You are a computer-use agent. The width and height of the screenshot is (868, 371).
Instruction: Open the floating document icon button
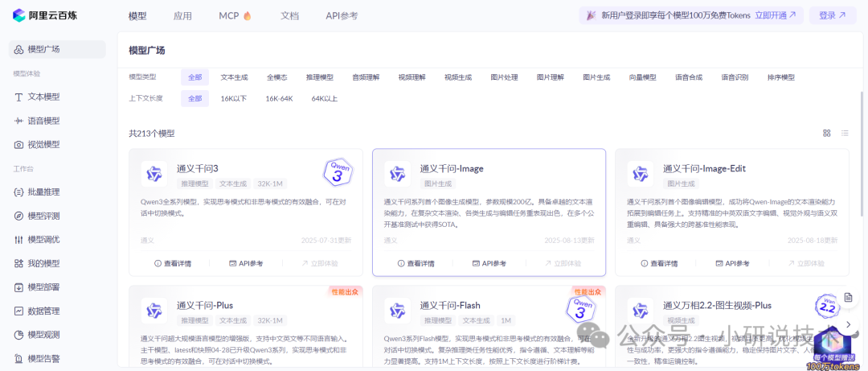point(848,298)
